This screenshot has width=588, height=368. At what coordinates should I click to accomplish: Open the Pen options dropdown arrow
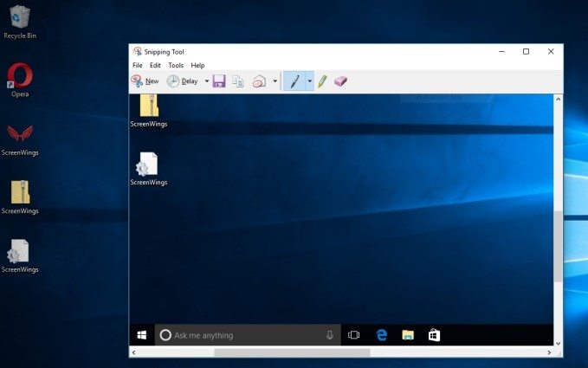click(x=309, y=81)
